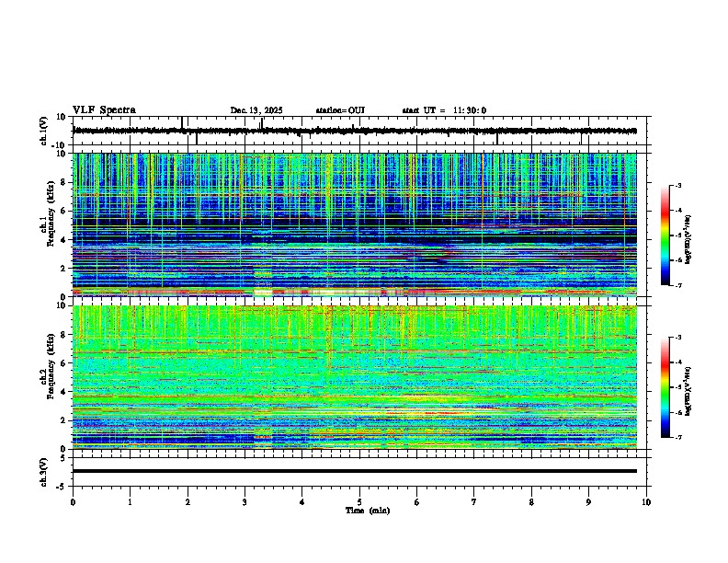Click the "-3" label on ch.1 colorbar
This screenshot has width=728, height=563.
click(x=678, y=186)
